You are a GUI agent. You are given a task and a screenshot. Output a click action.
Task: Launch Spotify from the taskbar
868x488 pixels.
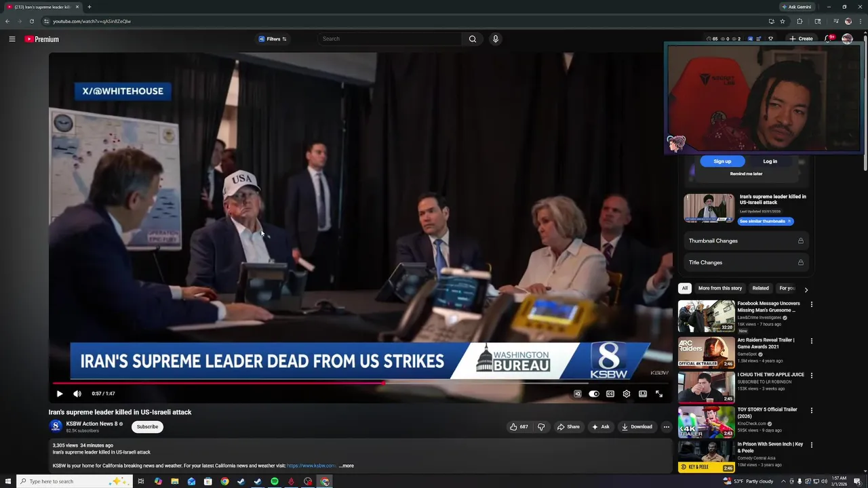[x=275, y=481]
